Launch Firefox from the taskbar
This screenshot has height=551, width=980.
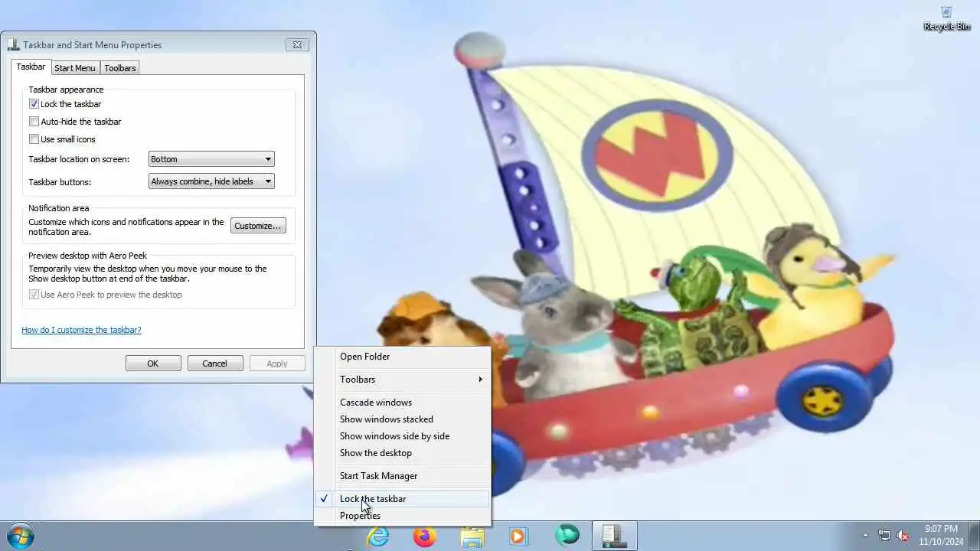(425, 536)
